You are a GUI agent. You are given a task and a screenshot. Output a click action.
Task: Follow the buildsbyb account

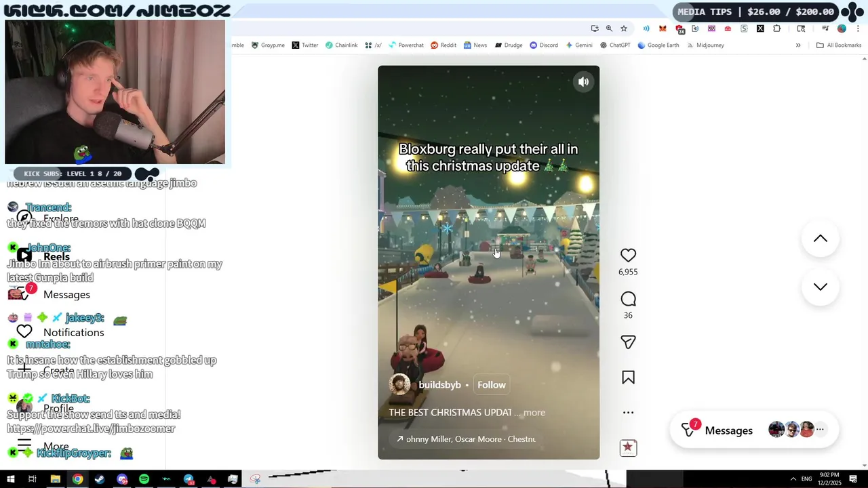tap(492, 385)
